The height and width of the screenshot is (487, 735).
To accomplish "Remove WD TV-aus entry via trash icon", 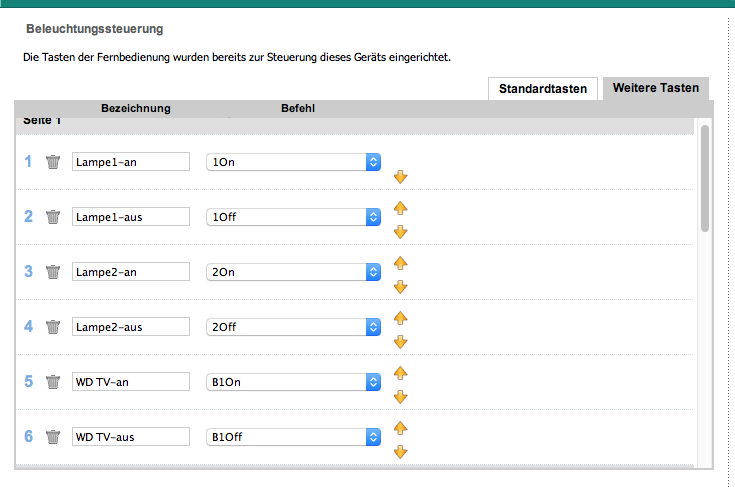I will coord(53,437).
